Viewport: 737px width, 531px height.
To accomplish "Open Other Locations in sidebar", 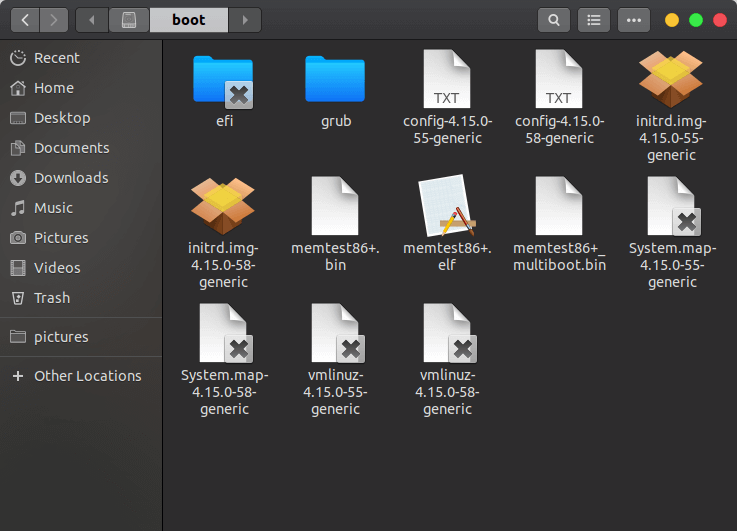I will pos(87,376).
